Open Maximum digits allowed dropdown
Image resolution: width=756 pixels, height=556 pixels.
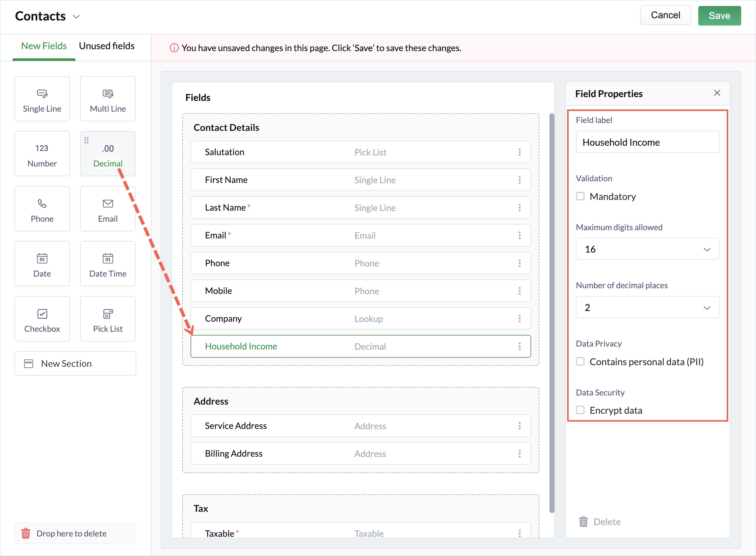[x=647, y=249]
